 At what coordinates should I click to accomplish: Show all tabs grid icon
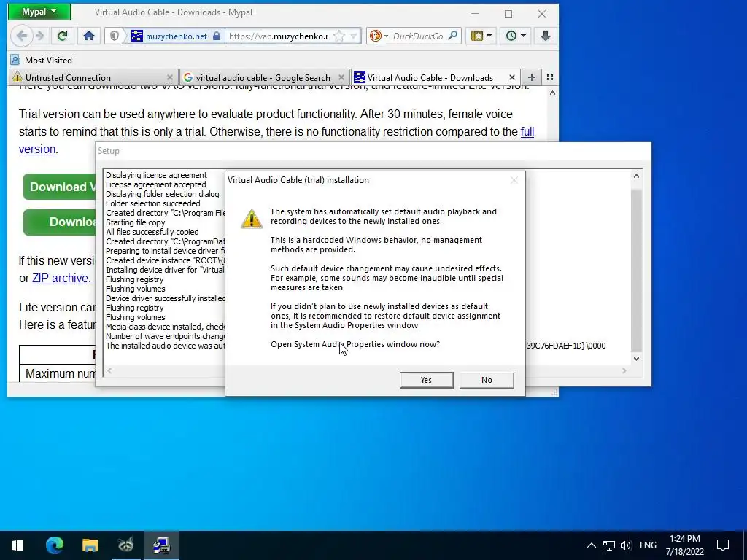click(x=550, y=77)
